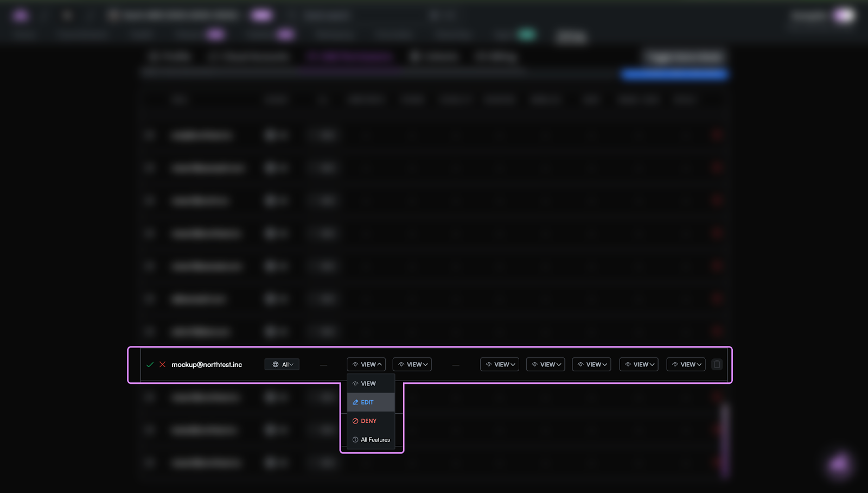Image resolution: width=868 pixels, height=493 pixels.
Task: Click the info icon beside All Features
Action: (x=355, y=440)
